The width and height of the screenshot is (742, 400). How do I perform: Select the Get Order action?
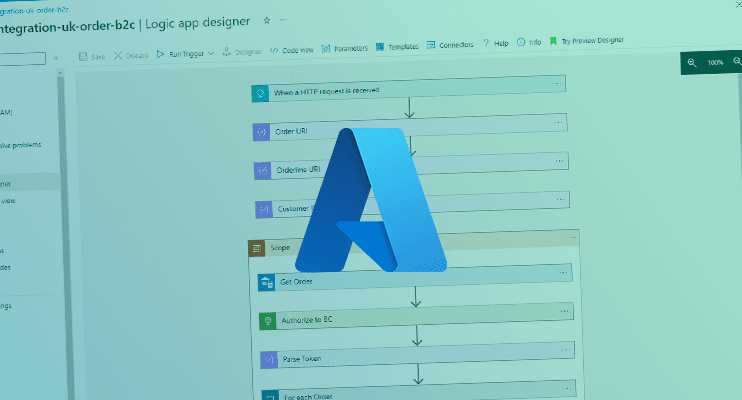pos(415,277)
